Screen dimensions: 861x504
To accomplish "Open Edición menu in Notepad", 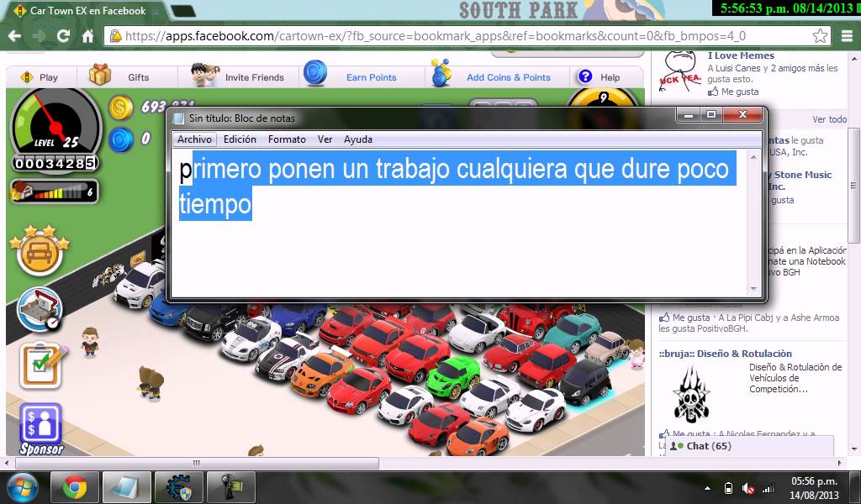I will (240, 139).
